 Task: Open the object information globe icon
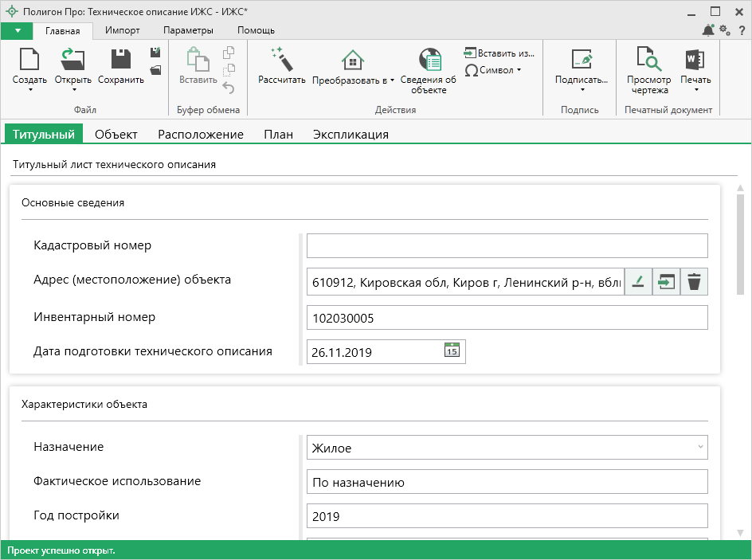430,60
